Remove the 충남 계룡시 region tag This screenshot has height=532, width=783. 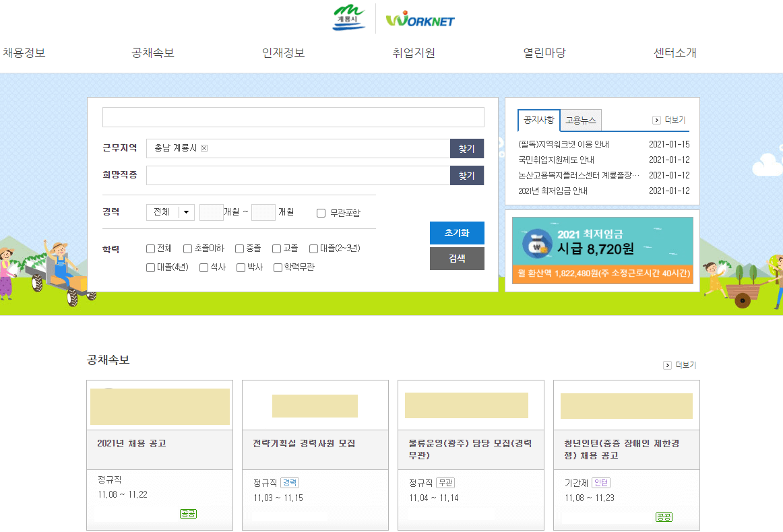pos(204,148)
